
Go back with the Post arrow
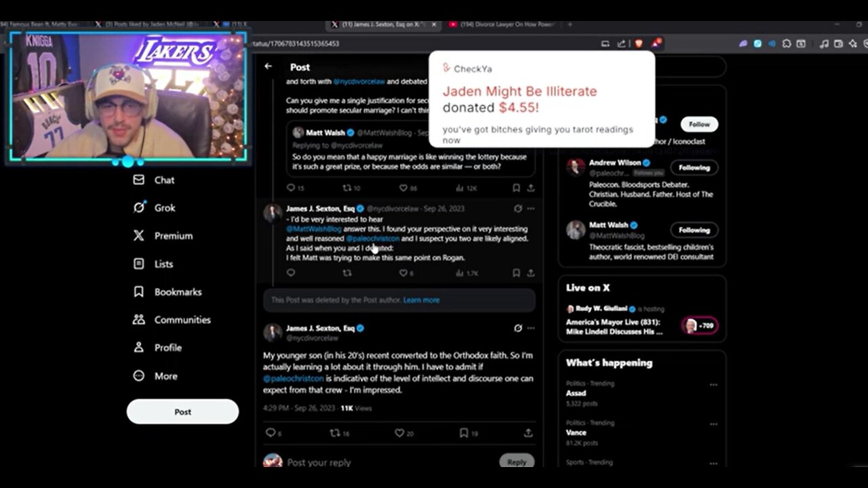coord(269,66)
